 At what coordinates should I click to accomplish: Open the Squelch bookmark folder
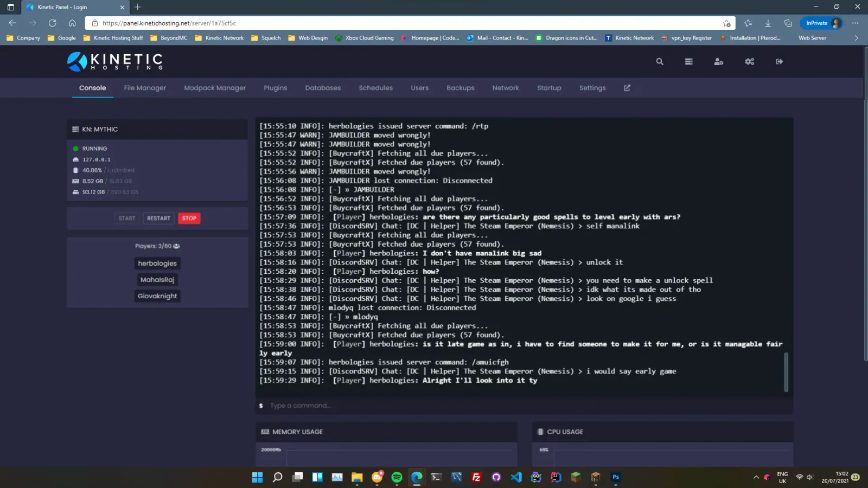pyautogui.click(x=266, y=38)
